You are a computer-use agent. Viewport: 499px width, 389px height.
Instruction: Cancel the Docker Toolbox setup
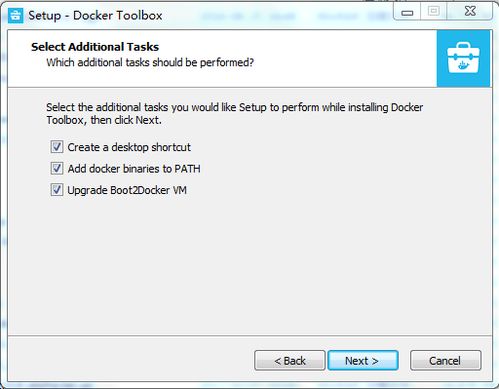[x=446, y=360]
